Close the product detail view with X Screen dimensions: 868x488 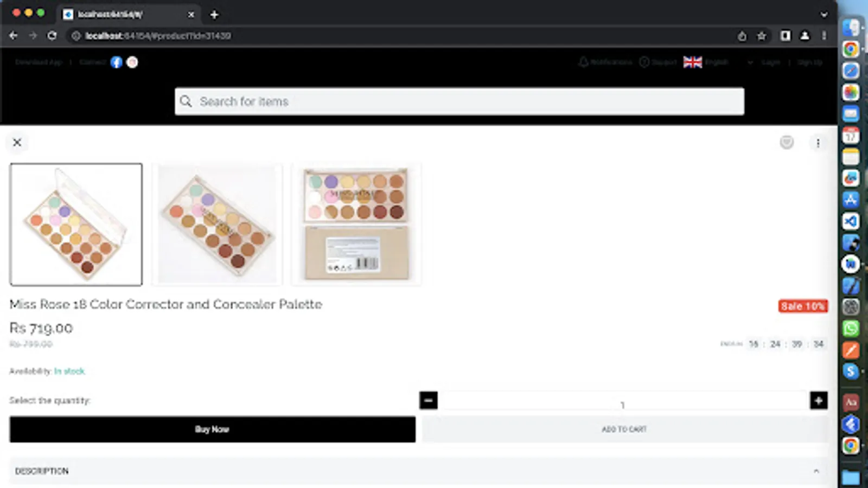pos(17,143)
